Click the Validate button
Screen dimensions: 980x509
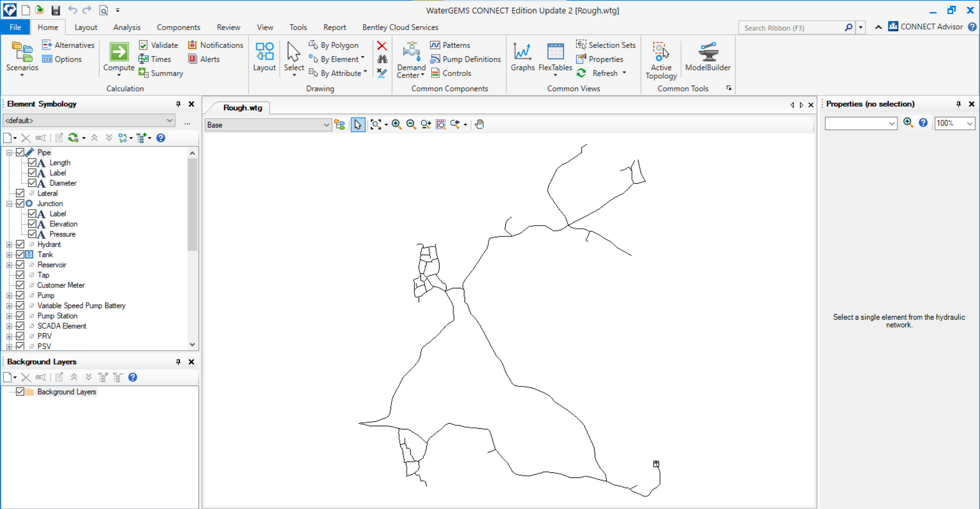pos(159,45)
